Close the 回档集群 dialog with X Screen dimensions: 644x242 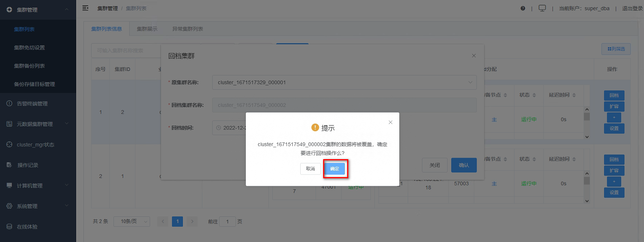[474, 56]
